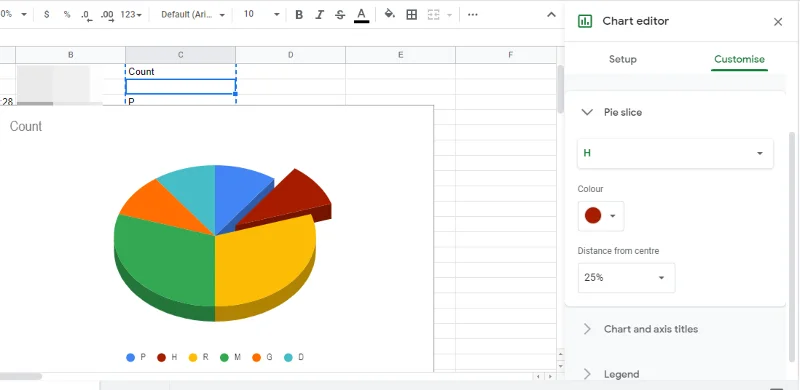Click the sheet scroll up arrow

click(561, 354)
